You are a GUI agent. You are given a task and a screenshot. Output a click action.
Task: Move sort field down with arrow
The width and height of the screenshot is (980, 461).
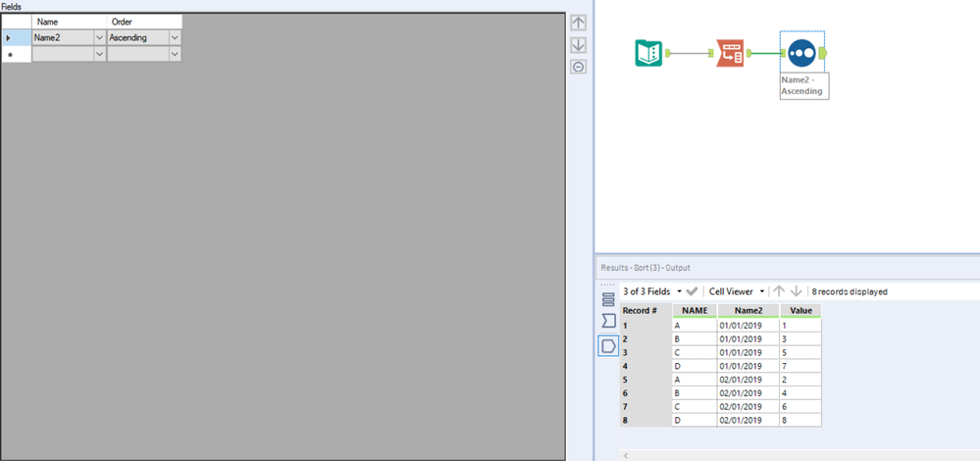579,45
